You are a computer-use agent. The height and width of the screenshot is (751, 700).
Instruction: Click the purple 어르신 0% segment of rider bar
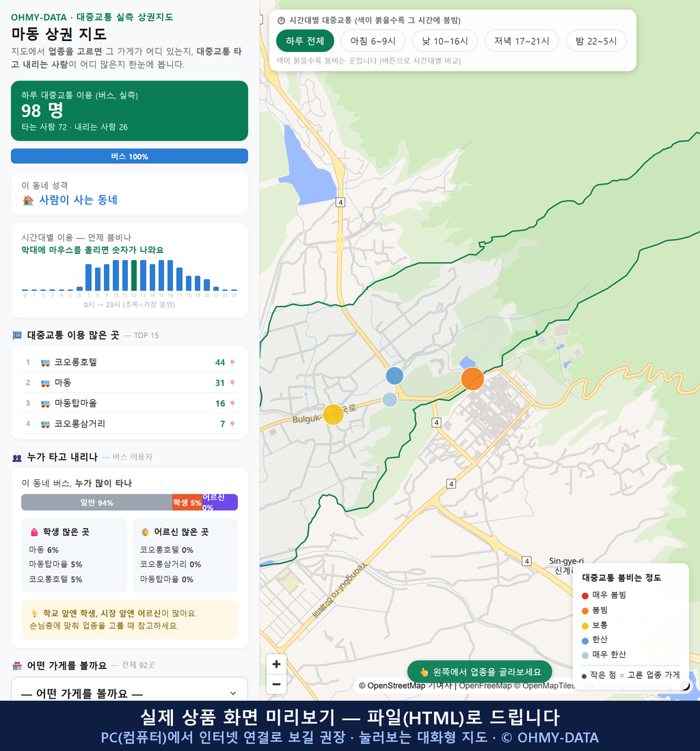pos(219,503)
